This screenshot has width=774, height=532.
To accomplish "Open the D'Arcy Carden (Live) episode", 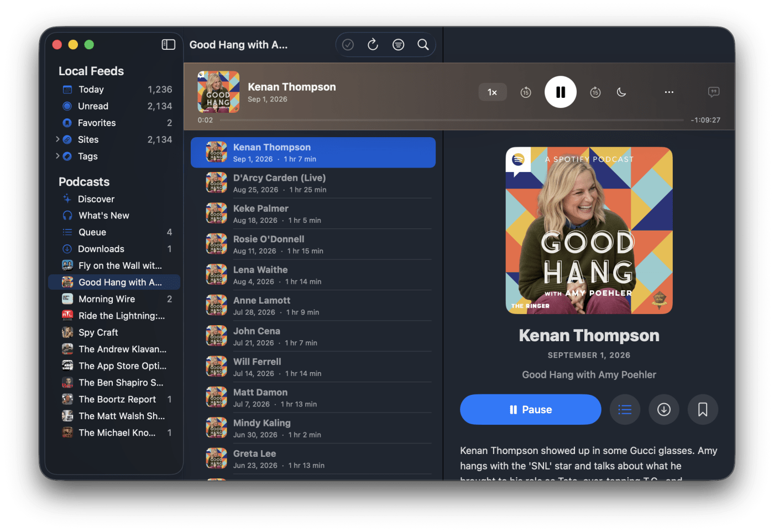I will click(x=313, y=183).
